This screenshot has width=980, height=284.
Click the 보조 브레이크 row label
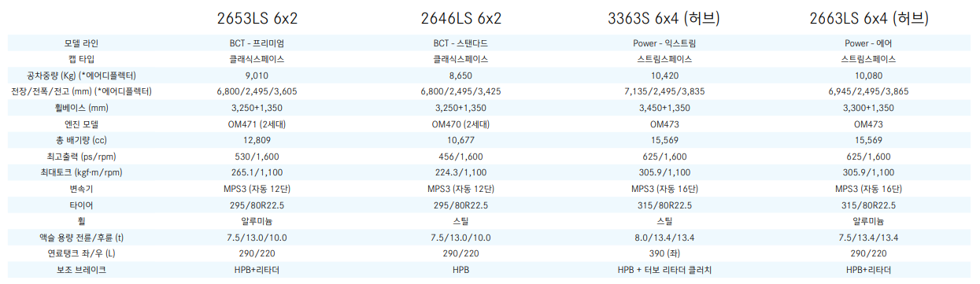[82, 271]
